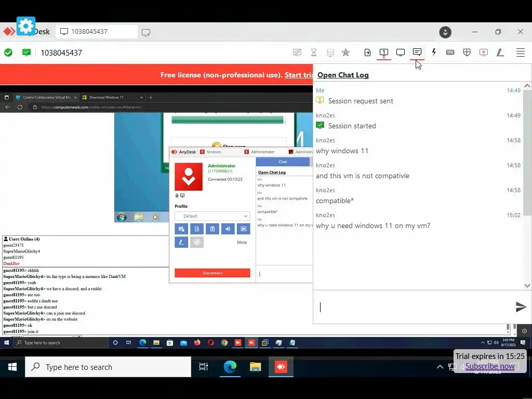Image resolution: width=532 pixels, height=399 pixels.
Task: Enable privacy mode with crossed-monitor icon
Action: pyautogui.click(x=297, y=52)
